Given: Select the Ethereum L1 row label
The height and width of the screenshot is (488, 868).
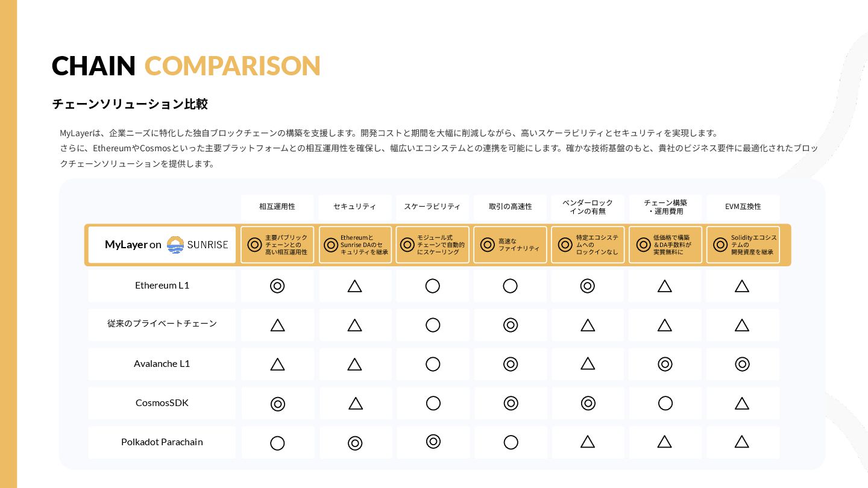Looking at the screenshot, I should (x=162, y=286).
